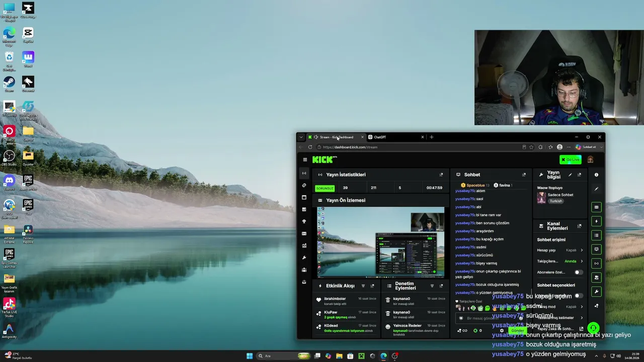Image resolution: width=644 pixels, height=362 pixels.
Task: Open the community people icon in left sidebar
Action: (304, 270)
